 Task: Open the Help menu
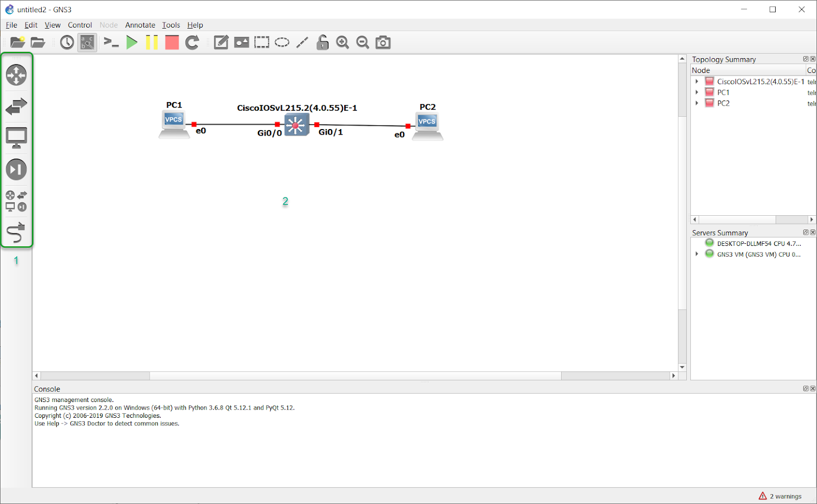(x=195, y=25)
